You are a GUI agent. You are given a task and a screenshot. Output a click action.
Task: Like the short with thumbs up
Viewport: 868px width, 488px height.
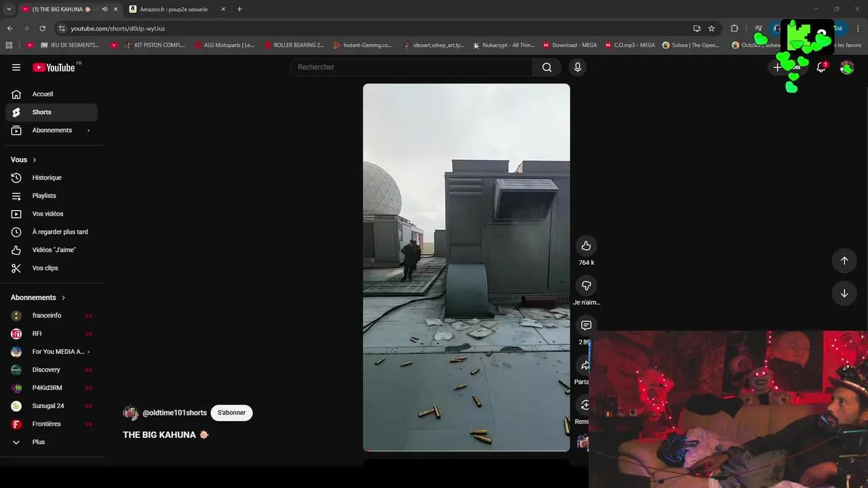coord(587,246)
